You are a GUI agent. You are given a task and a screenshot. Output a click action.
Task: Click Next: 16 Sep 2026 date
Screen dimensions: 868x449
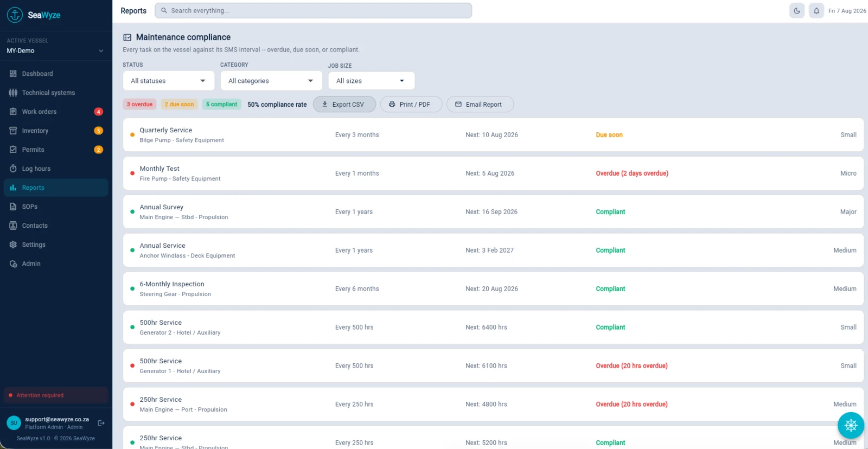coord(492,212)
